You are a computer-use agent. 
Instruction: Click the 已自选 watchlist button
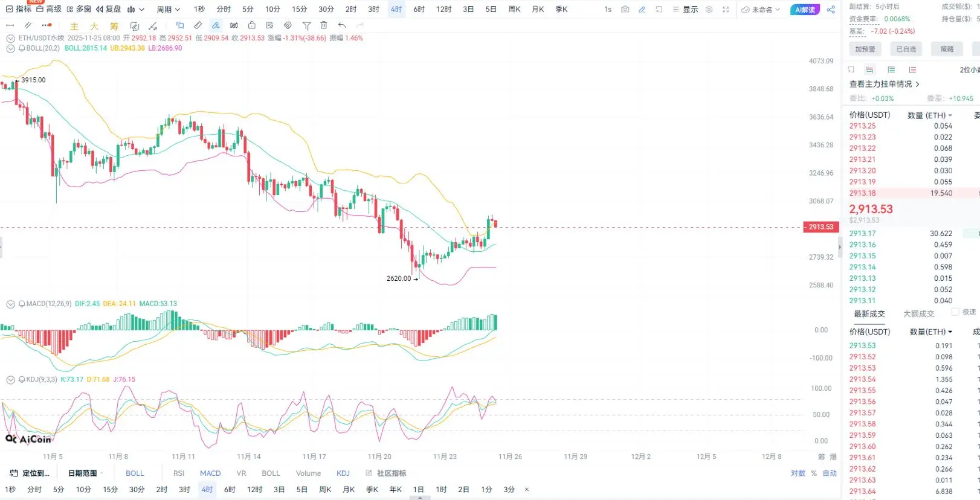tap(906, 49)
